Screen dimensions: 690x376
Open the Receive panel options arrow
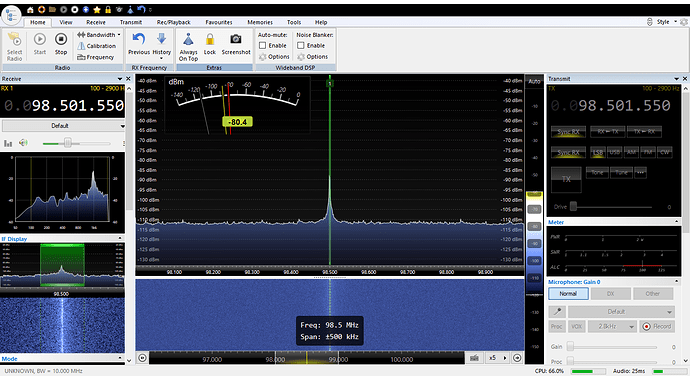tap(120, 78)
